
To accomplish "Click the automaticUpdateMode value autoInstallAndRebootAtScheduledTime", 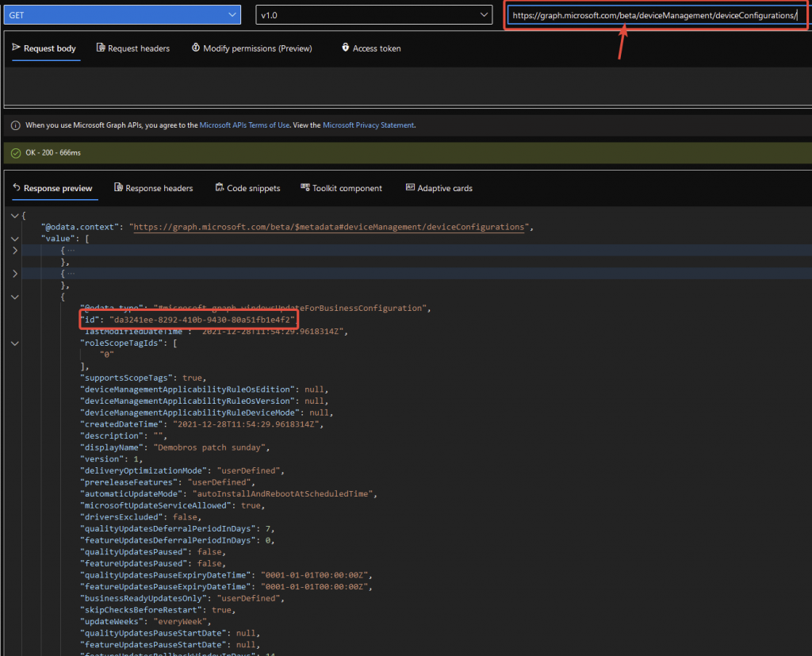I will (x=282, y=494).
